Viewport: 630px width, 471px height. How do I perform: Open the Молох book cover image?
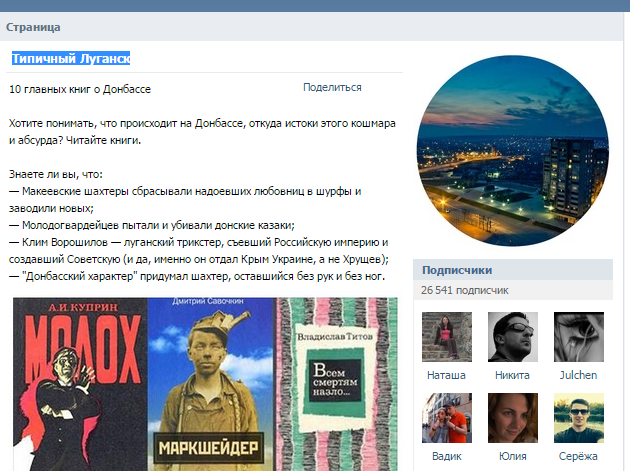pos(80,384)
